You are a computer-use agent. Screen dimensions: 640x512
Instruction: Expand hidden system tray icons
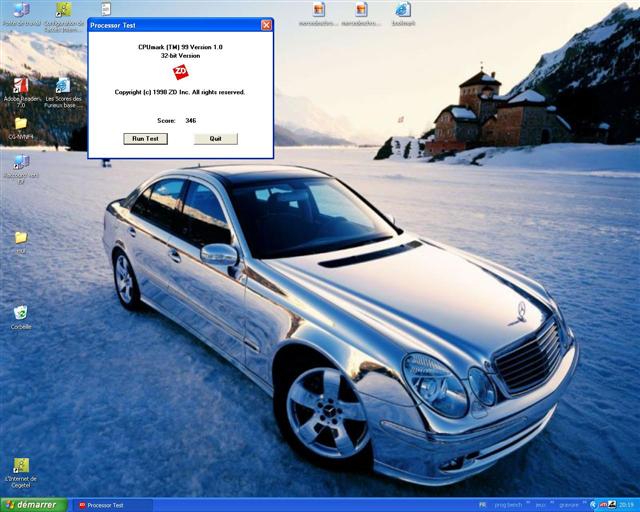(593, 505)
